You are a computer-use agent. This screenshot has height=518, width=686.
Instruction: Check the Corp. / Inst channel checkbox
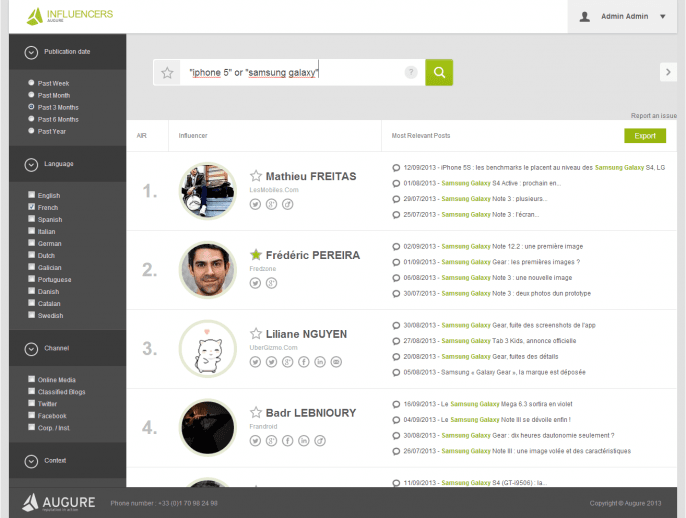(32, 427)
